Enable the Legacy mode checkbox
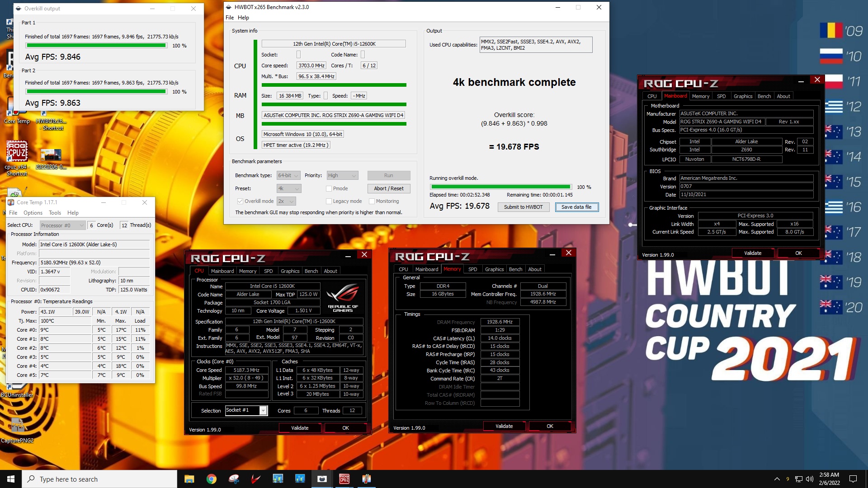Viewport: 868px width, 488px height. (x=329, y=201)
